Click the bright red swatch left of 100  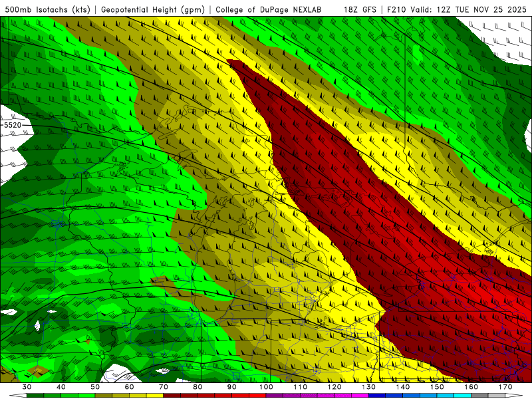point(257,396)
